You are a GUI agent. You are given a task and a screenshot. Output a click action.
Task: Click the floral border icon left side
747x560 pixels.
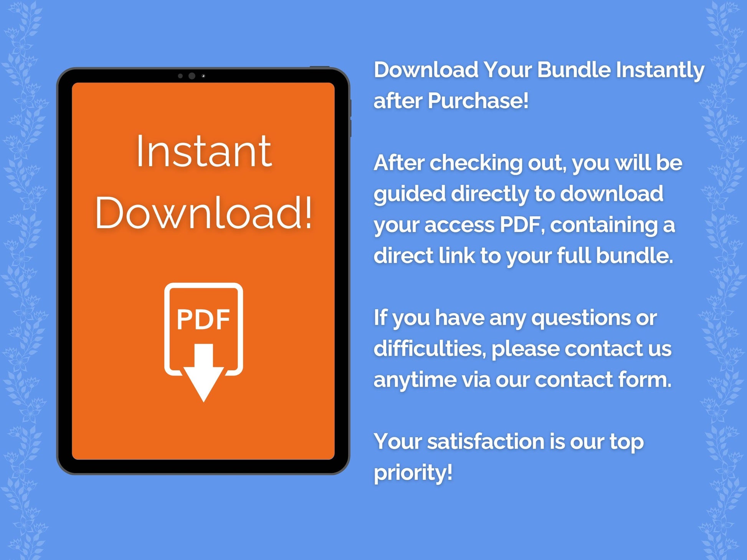pyautogui.click(x=21, y=280)
